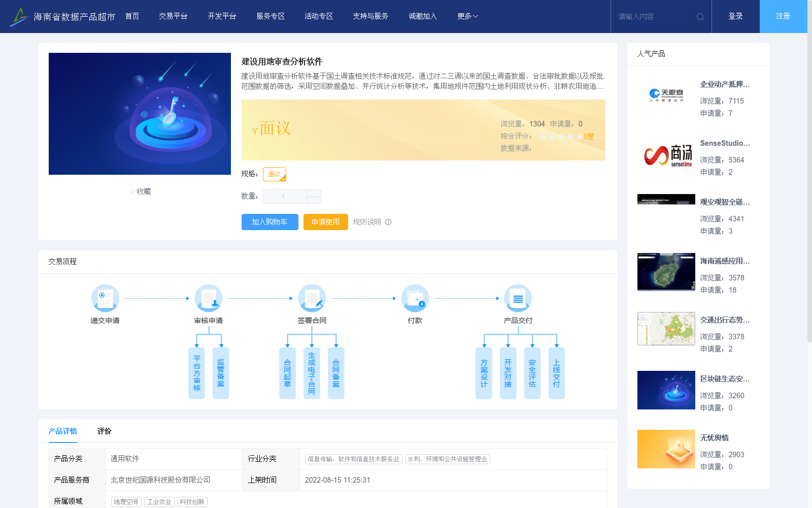Click the 规则说明 link
The width and height of the screenshot is (812, 508).
tap(367, 222)
